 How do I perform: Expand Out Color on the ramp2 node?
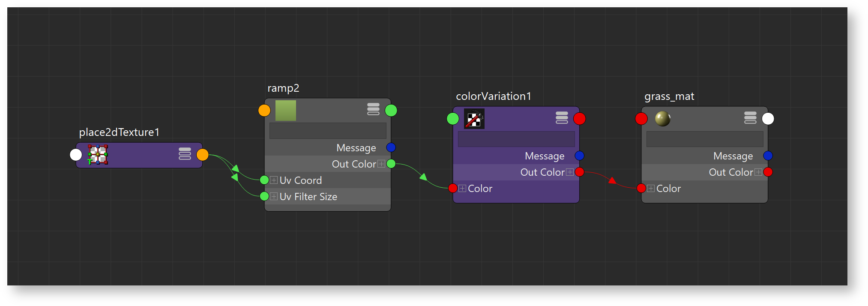[x=381, y=164]
